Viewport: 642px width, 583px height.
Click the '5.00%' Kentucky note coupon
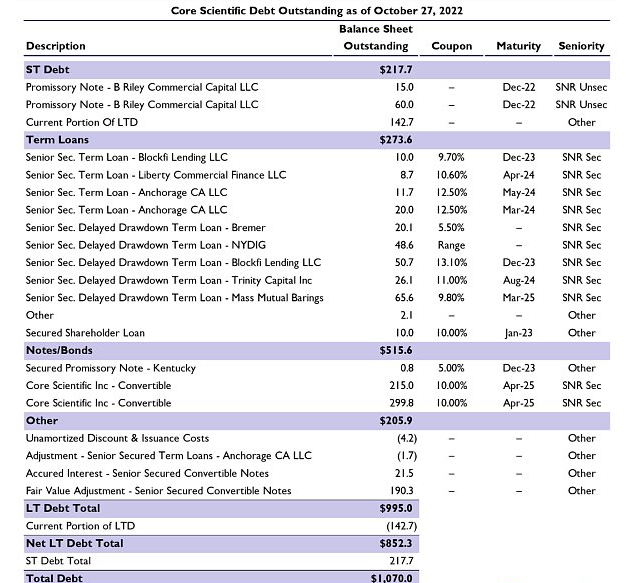(451, 368)
